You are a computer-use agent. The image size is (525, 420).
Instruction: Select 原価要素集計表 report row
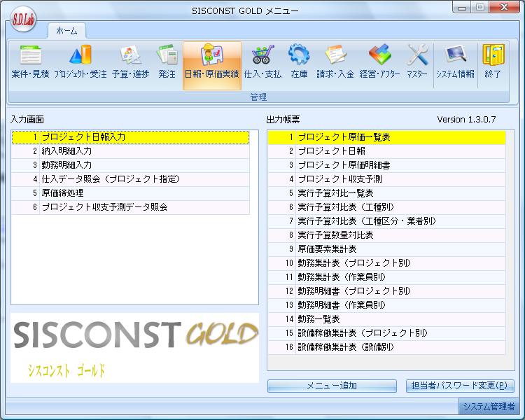coord(386,249)
